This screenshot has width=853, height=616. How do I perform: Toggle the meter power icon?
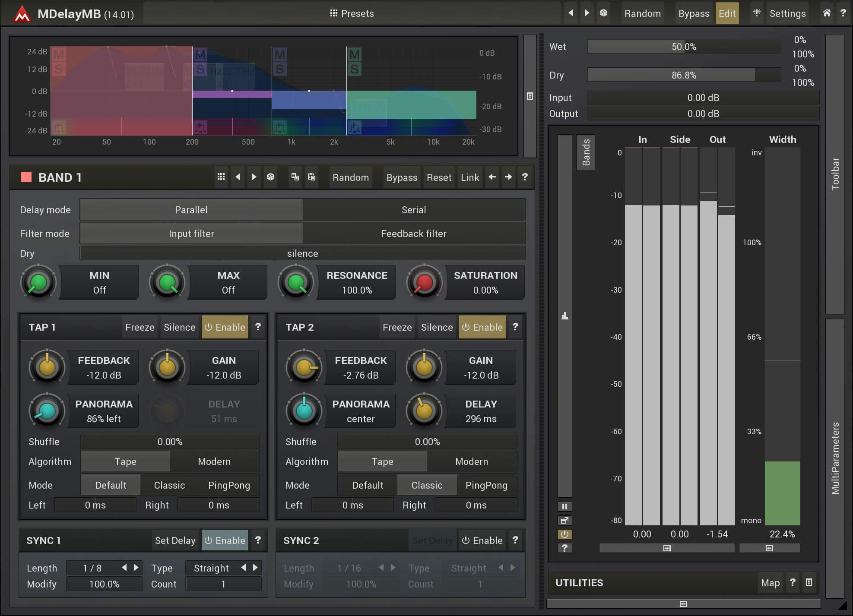click(564, 534)
